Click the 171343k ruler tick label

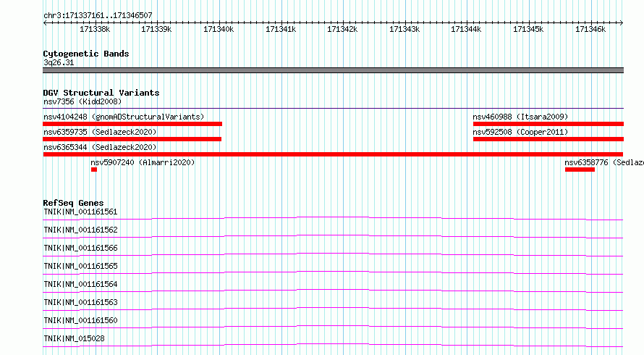404,29
